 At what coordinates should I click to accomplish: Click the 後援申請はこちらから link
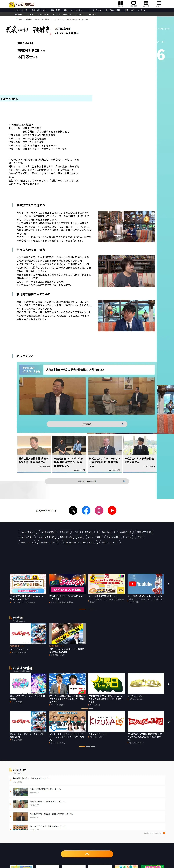tap(154, 833)
